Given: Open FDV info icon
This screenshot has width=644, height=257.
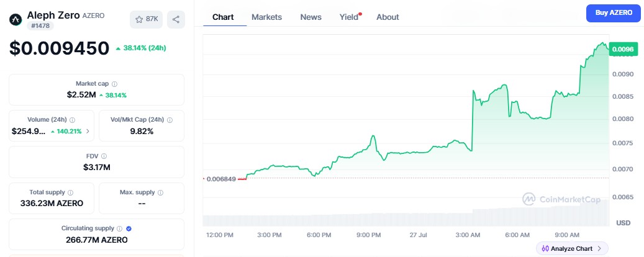Looking at the screenshot, I should click(x=104, y=156).
